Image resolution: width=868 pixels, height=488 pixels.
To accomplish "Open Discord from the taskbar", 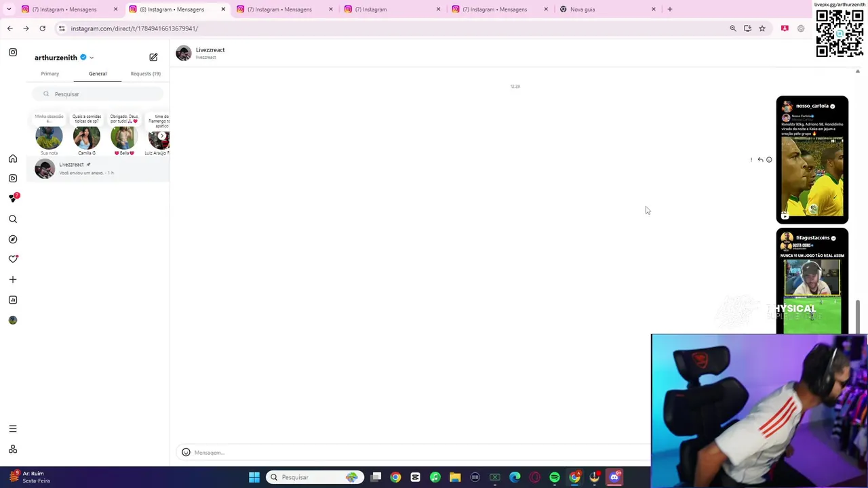I will pos(614,477).
